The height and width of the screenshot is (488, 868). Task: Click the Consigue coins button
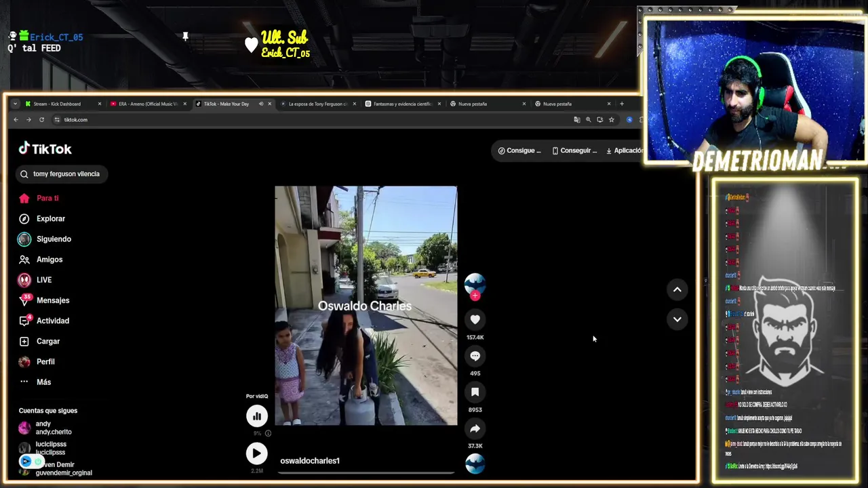[519, 150]
